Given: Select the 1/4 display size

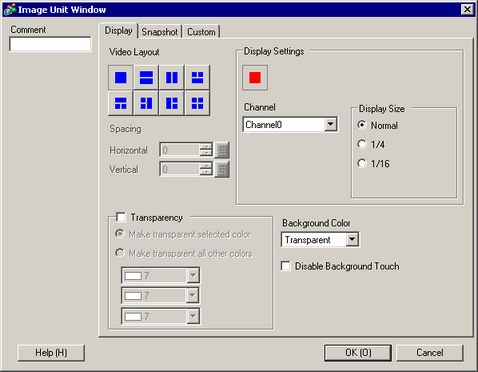Looking at the screenshot, I should pyautogui.click(x=362, y=144).
